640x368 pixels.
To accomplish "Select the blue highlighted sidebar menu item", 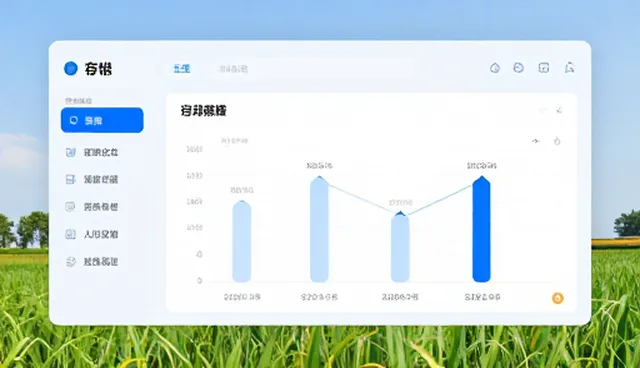I will 102,120.
